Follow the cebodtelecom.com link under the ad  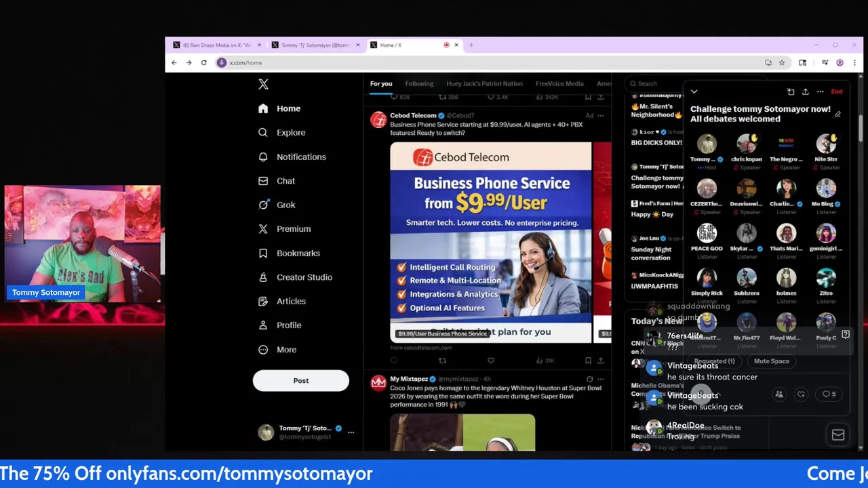(420, 348)
